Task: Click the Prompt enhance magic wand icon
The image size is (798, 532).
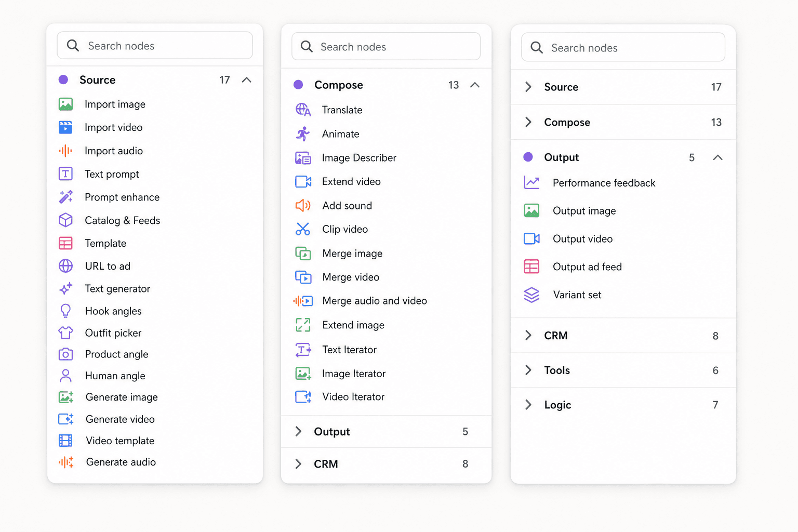Action: 65,197
